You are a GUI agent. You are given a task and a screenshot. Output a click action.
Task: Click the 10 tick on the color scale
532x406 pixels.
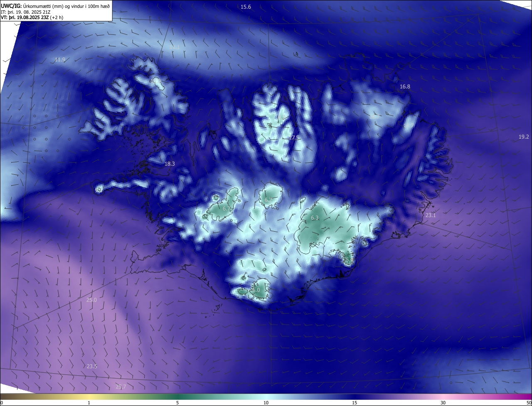pos(266,403)
